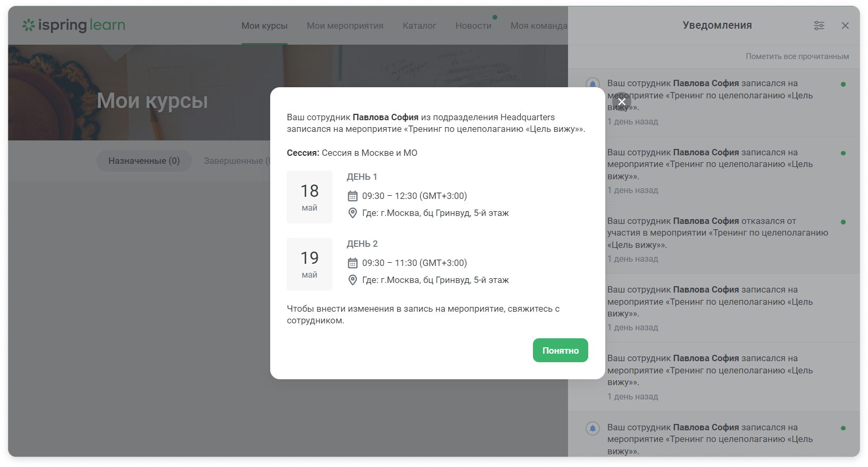868x467 pixels.
Task: Close the modal dialog with round X
Action: tap(622, 102)
